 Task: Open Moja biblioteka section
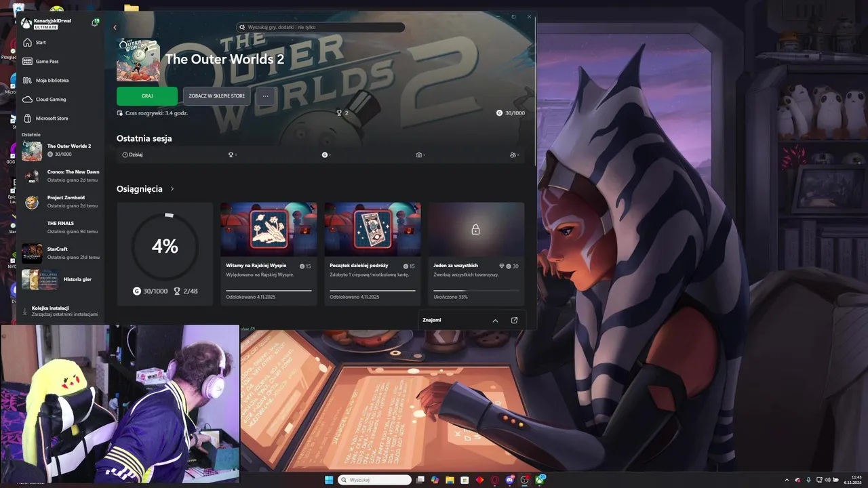point(60,80)
